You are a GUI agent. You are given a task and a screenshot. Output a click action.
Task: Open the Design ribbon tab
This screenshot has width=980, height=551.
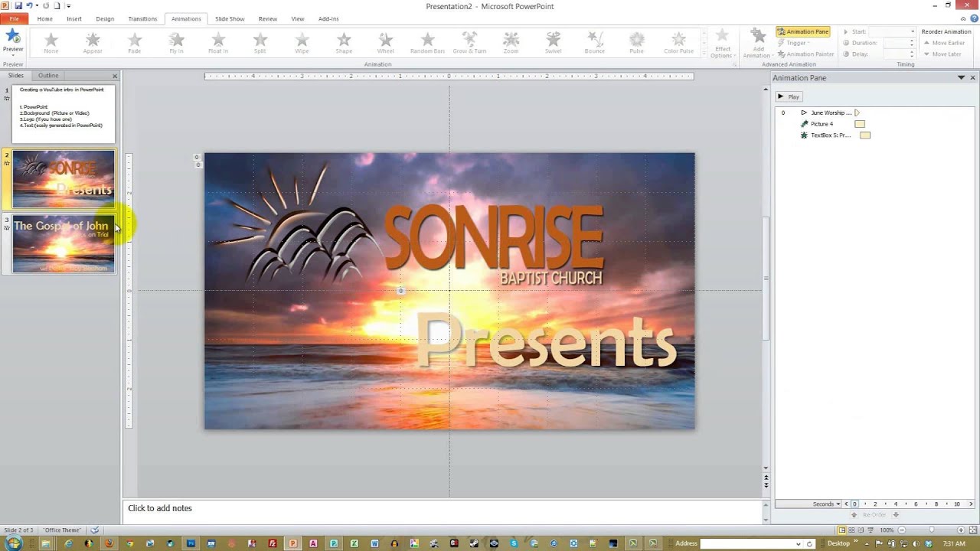105,18
